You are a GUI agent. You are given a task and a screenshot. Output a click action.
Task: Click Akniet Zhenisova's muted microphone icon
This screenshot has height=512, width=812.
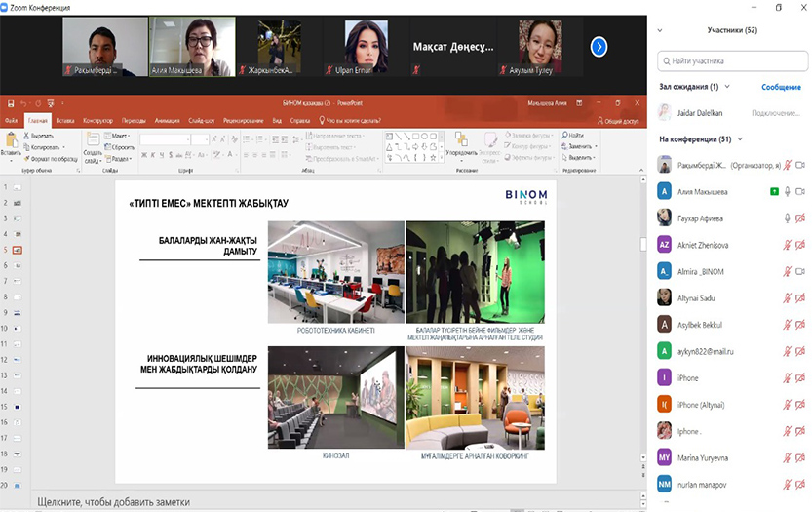click(788, 245)
